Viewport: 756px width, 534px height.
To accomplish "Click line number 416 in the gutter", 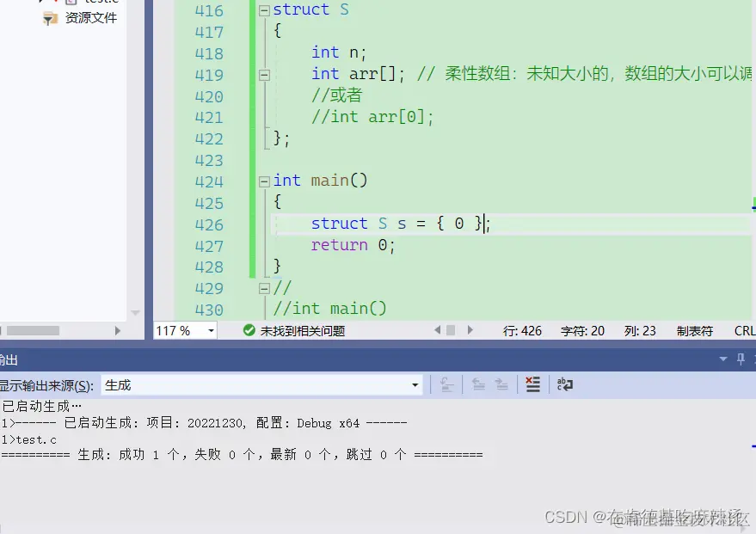I will click(x=209, y=10).
